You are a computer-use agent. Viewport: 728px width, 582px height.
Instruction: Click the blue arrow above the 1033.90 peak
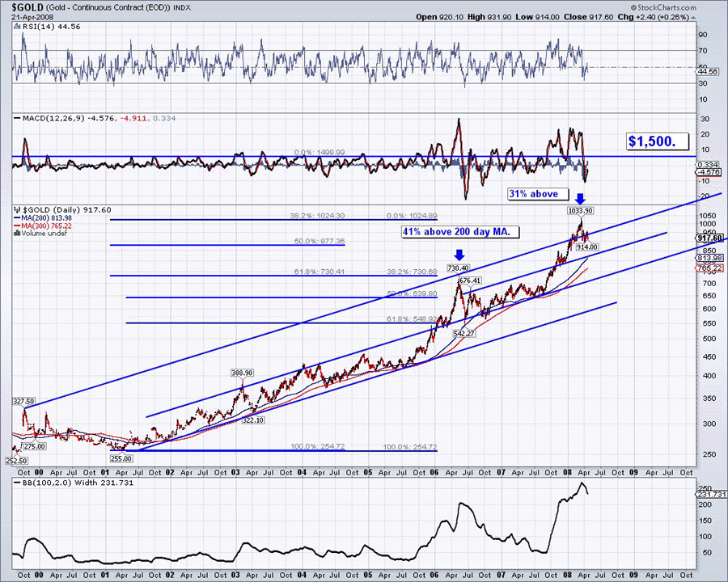(x=579, y=198)
